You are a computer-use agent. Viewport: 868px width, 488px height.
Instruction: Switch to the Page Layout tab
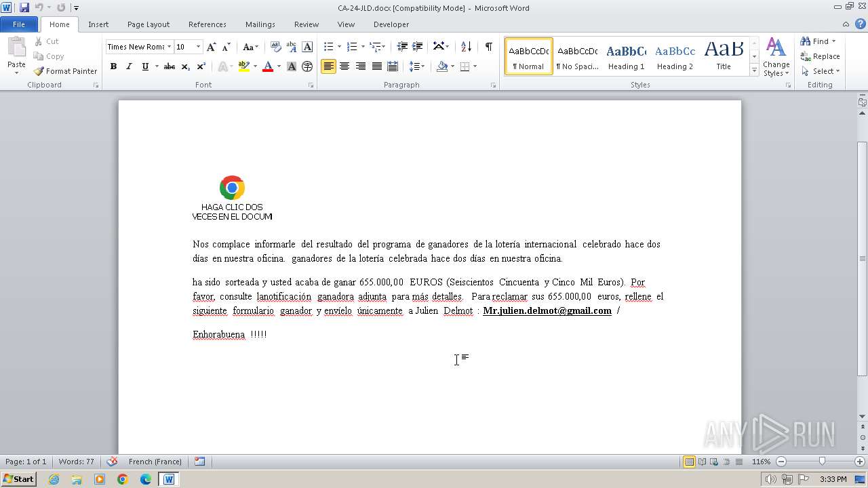tap(149, 24)
